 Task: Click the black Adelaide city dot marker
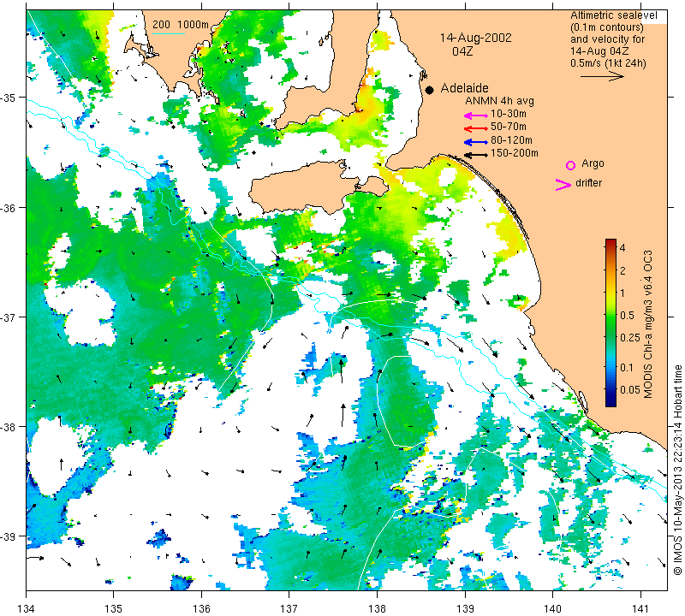(x=430, y=90)
